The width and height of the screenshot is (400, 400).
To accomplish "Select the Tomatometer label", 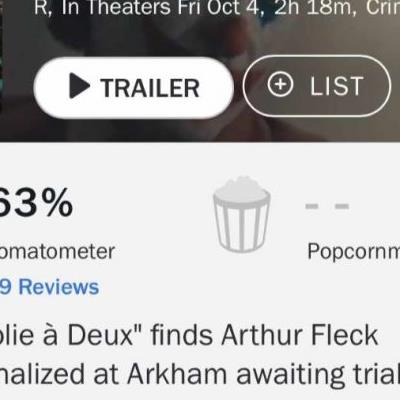I will click(57, 251).
